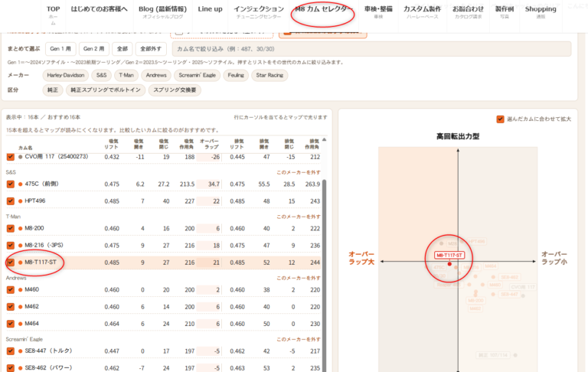The width and height of the screenshot is (588, 372).
Task: Click the Gen 1 用 button
Action: (60, 49)
